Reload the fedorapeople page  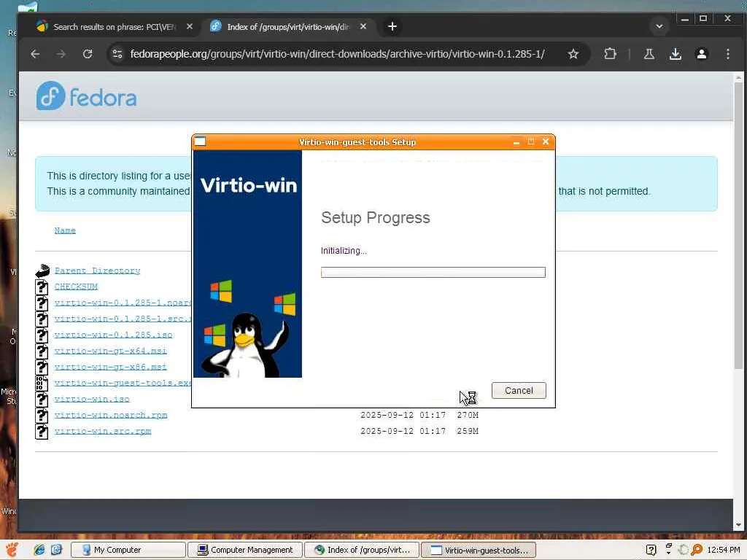[88, 54]
